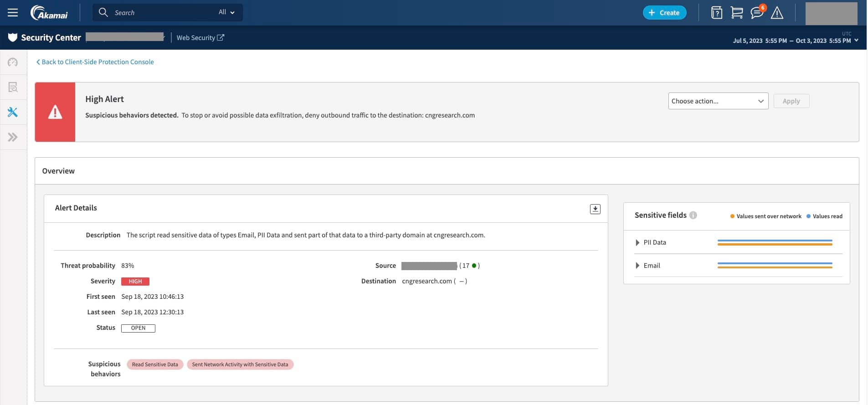Download alert details via export icon
The image size is (868, 405).
(595, 209)
